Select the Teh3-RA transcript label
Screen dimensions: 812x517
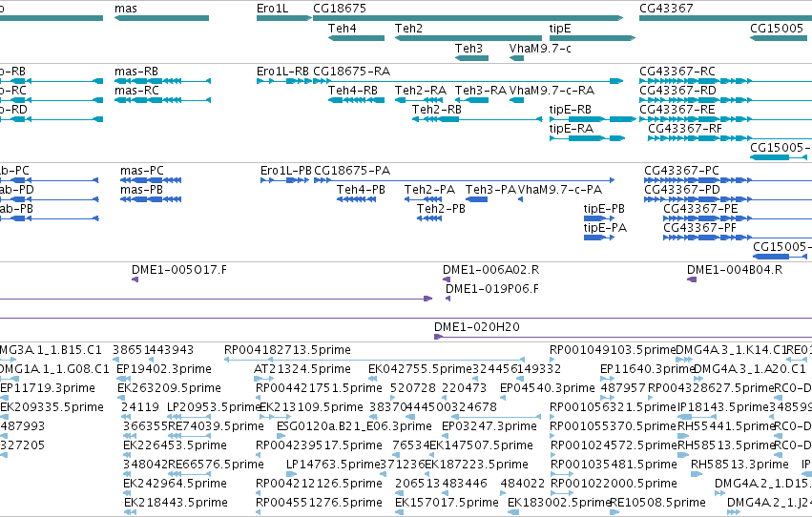click(x=481, y=91)
